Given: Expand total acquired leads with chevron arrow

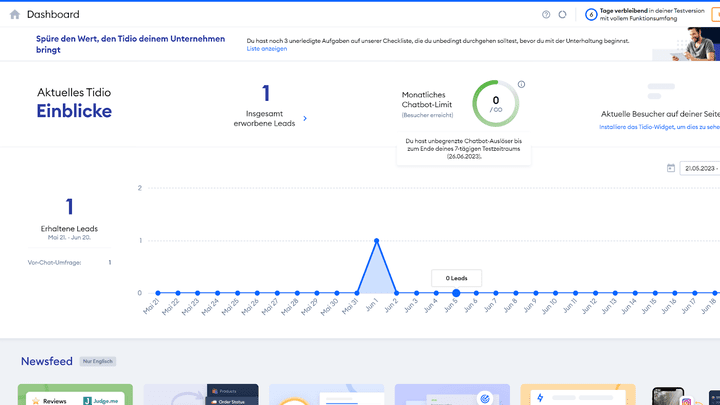Looking at the screenshot, I should click(305, 118).
